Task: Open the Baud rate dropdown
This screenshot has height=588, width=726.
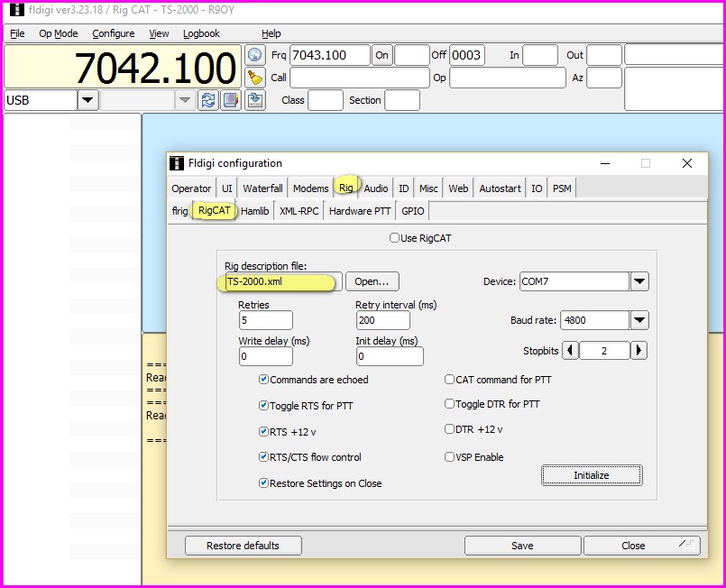Action: (x=639, y=320)
